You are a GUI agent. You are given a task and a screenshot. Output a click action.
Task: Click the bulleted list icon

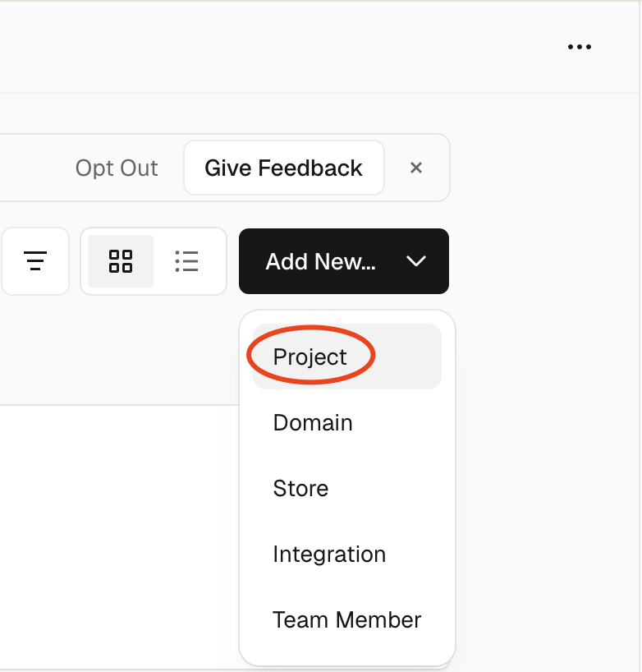(186, 261)
